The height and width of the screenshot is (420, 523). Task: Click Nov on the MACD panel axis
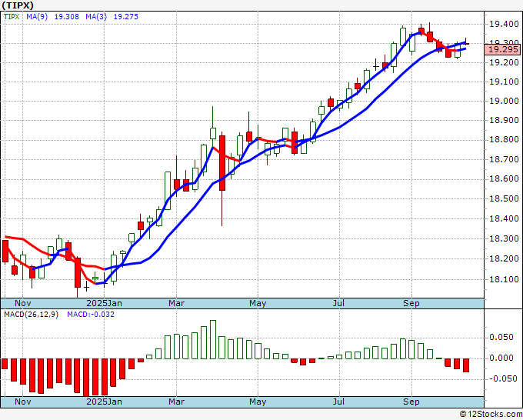pyautogui.click(x=23, y=402)
